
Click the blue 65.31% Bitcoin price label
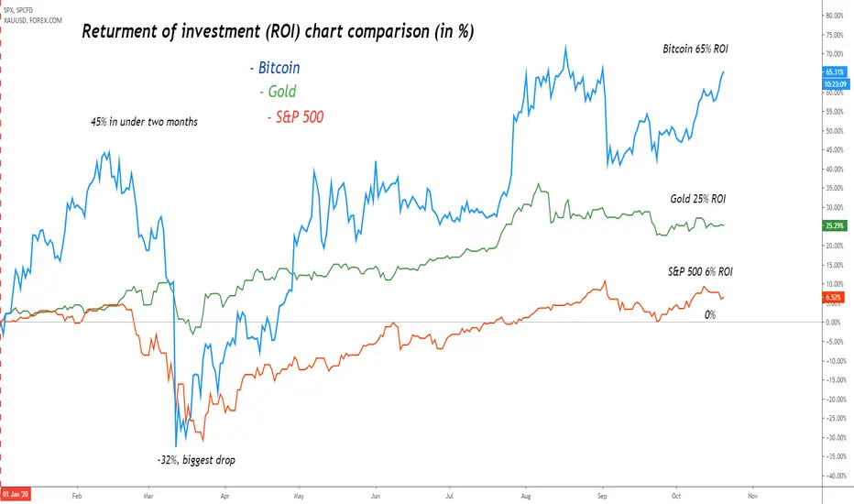[x=835, y=71]
